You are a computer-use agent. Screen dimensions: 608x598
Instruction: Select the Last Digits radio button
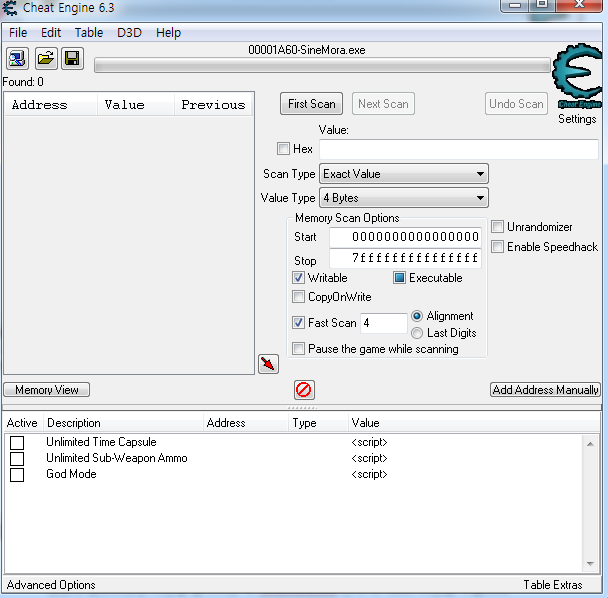click(x=417, y=333)
